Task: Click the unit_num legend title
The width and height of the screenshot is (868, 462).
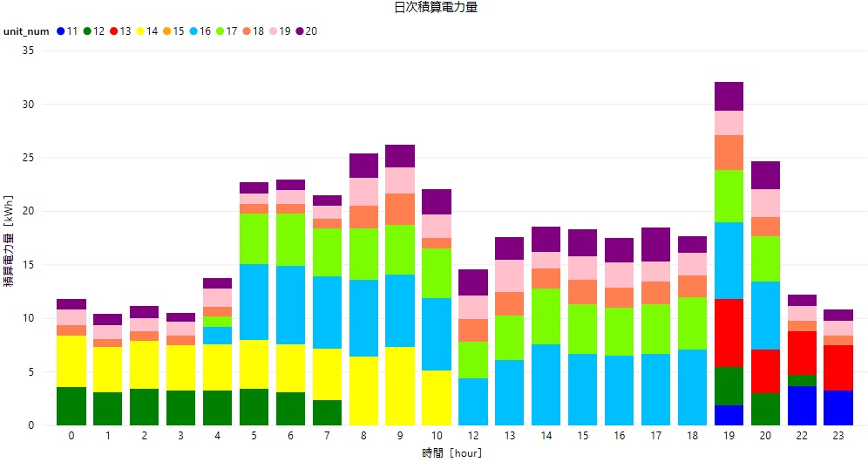Action: [x=26, y=31]
